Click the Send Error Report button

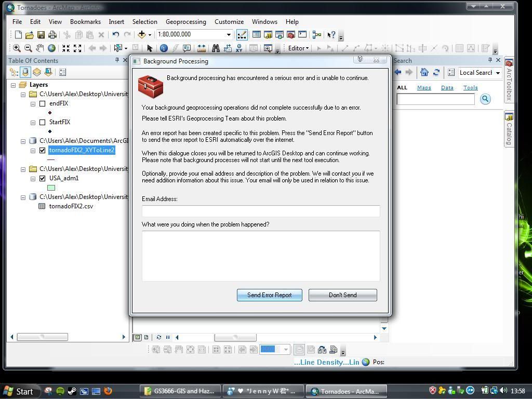point(270,295)
